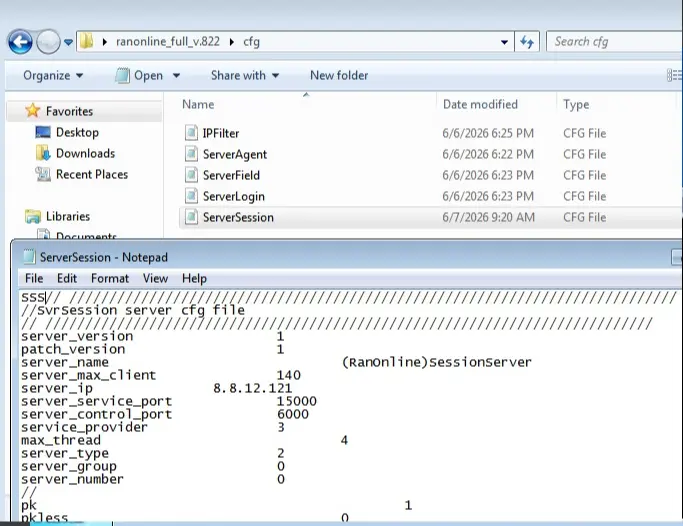The height and width of the screenshot is (526, 683).
Task: Open the Notepad Help menu
Action: pos(194,278)
